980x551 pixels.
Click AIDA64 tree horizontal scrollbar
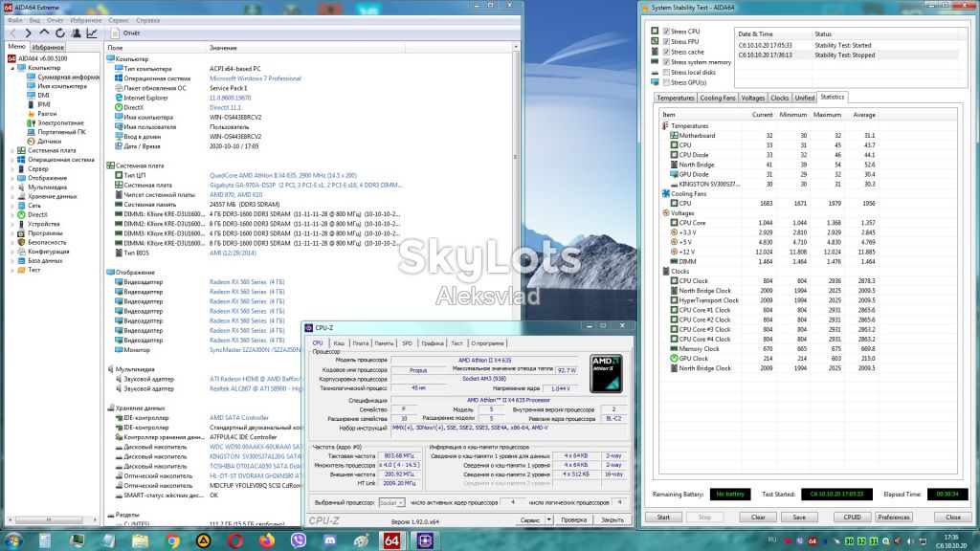[52, 519]
